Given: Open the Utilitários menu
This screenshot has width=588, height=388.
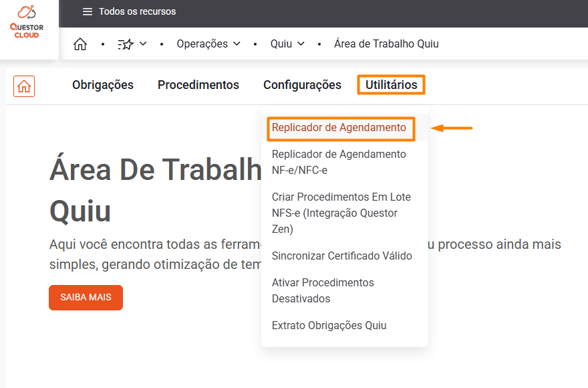Looking at the screenshot, I should click(391, 85).
